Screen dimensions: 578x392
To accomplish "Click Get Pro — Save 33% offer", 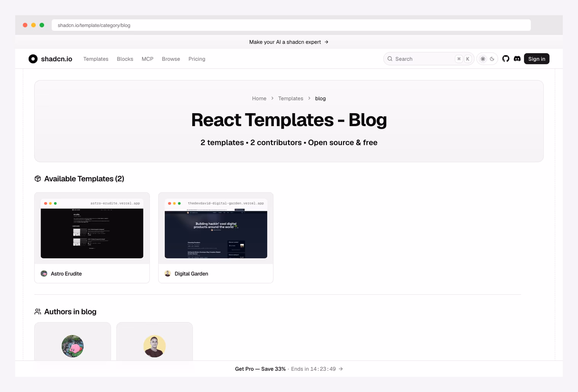I will pyautogui.click(x=260, y=369).
